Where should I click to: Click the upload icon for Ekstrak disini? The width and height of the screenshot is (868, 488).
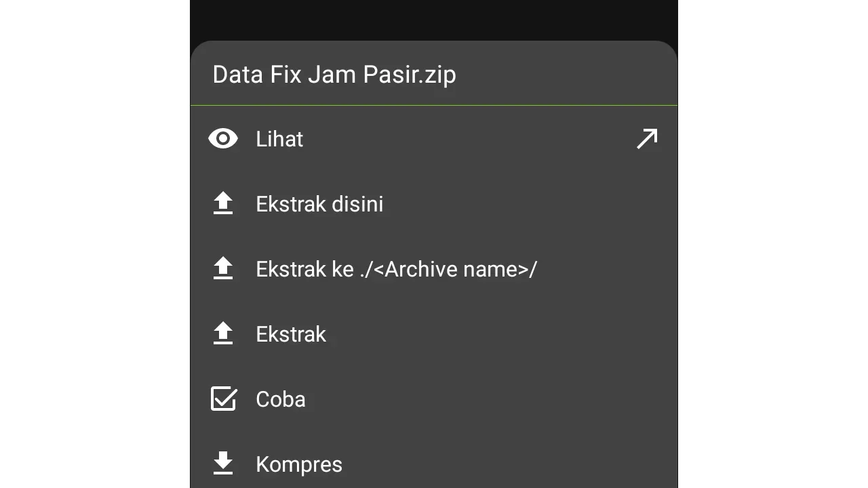tap(223, 204)
